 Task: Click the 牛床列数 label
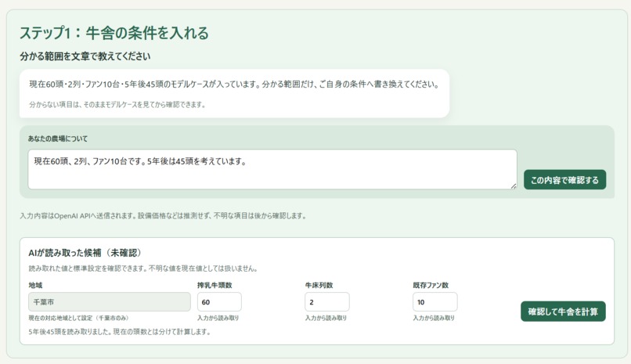[319, 285]
